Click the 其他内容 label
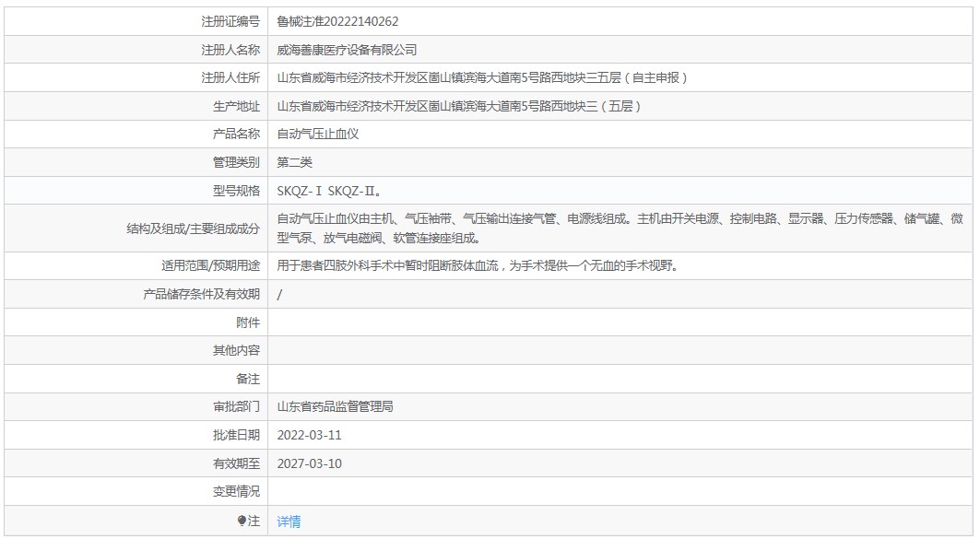The height and width of the screenshot is (539, 980). pyautogui.click(x=236, y=350)
